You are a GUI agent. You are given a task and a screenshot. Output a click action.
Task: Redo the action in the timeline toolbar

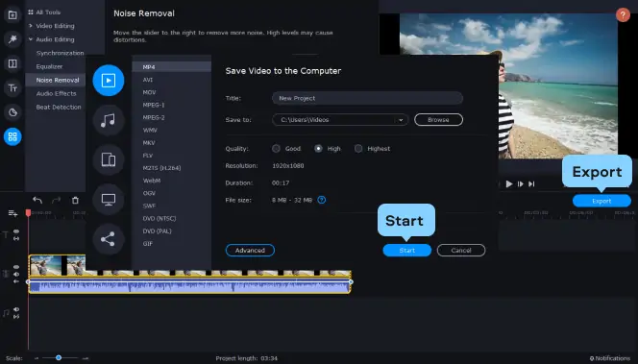click(x=56, y=200)
